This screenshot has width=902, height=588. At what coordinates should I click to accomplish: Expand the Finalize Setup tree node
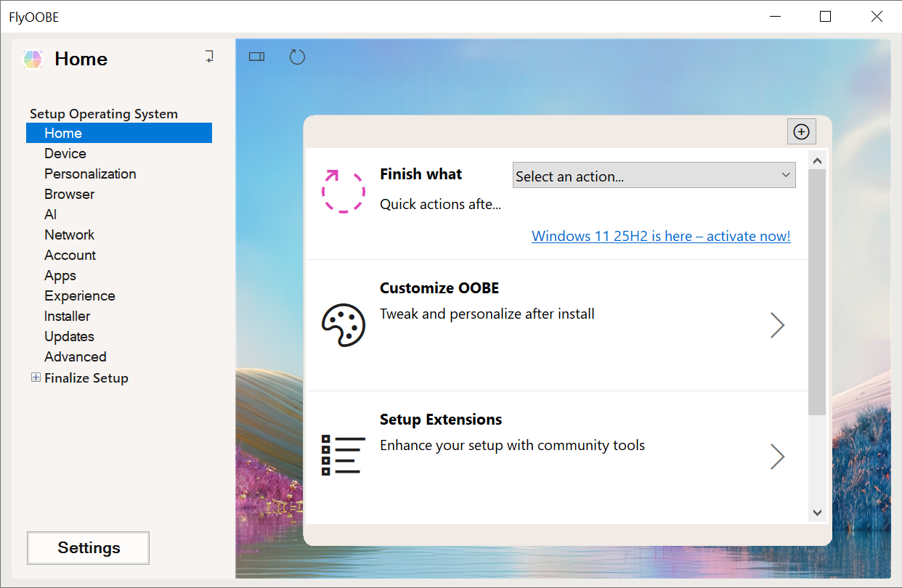pos(36,377)
